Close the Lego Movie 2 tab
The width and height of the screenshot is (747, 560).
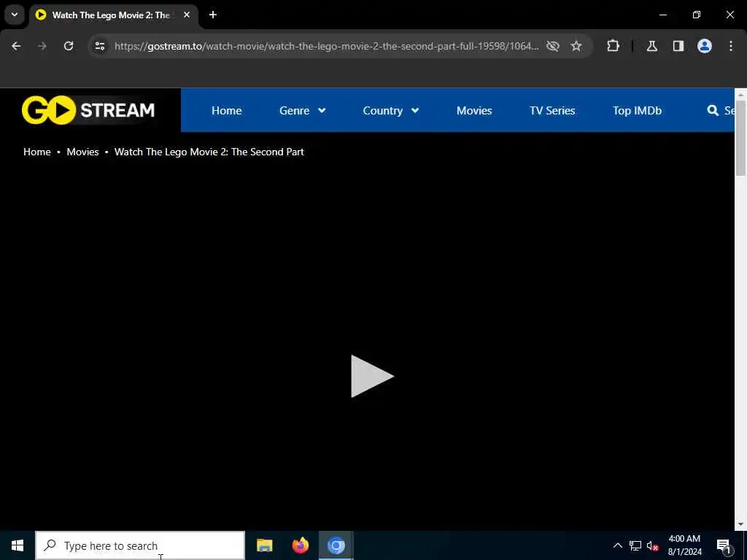[x=187, y=15]
